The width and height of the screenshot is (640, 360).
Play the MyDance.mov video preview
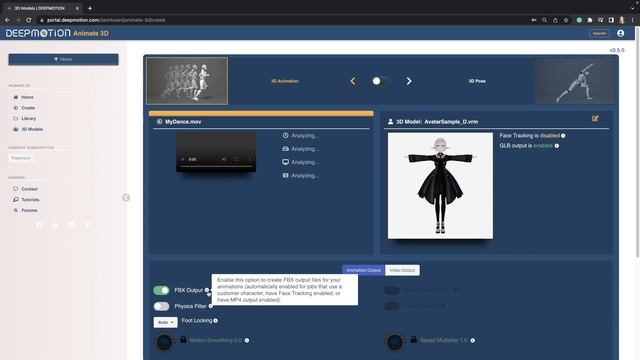(182, 159)
